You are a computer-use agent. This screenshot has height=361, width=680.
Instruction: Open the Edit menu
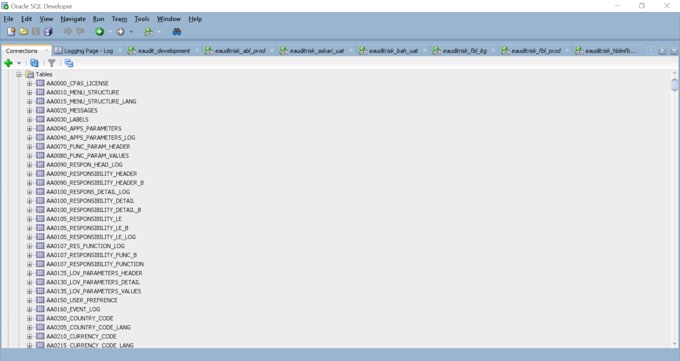pos(26,19)
